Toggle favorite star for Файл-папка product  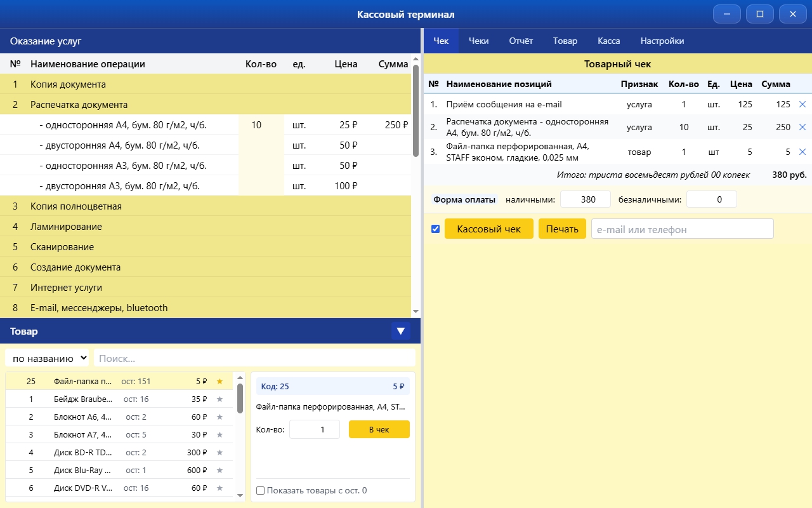tap(219, 382)
